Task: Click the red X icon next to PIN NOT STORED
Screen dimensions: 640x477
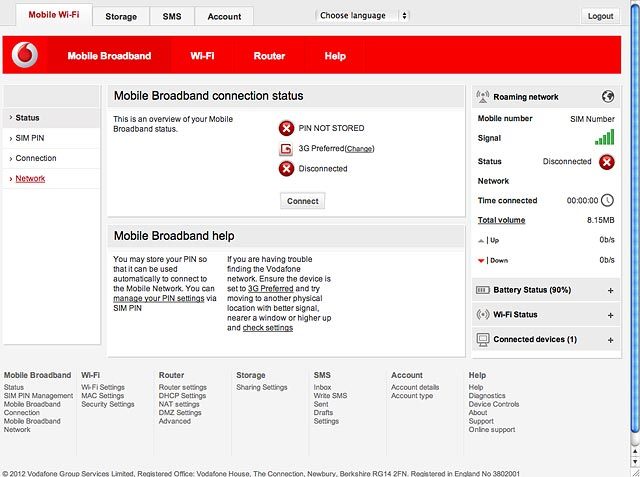Action: pyautogui.click(x=287, y=129)
